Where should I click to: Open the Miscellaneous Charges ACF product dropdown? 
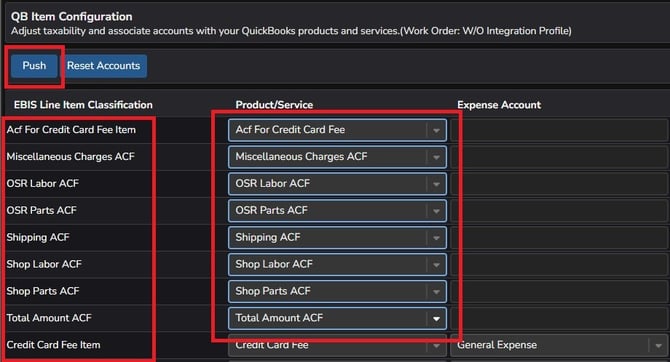(x=337, y=157)
